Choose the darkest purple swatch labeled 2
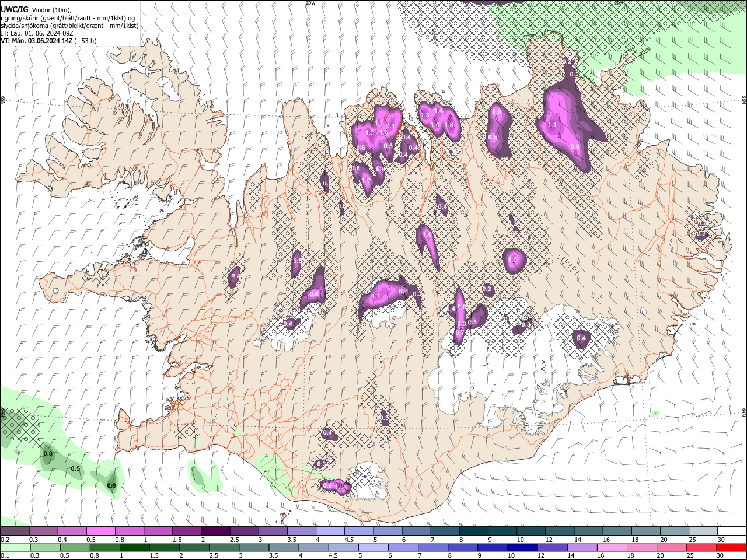 click(215, 531)
